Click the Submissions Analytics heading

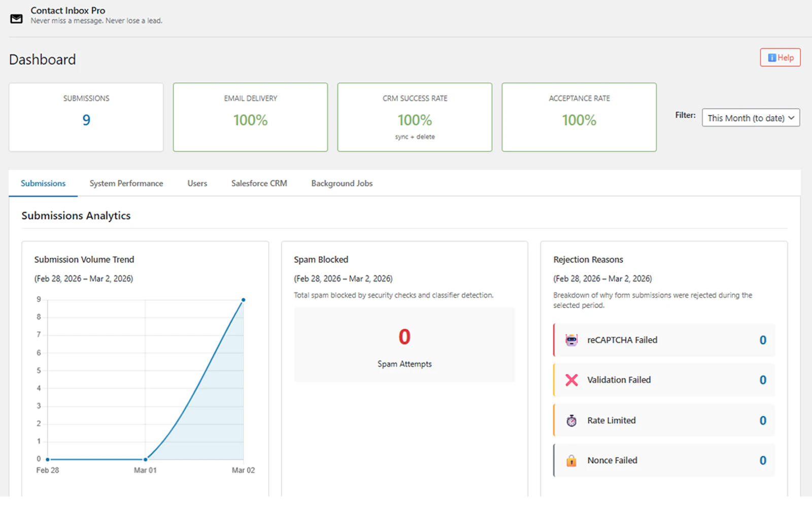76,216
